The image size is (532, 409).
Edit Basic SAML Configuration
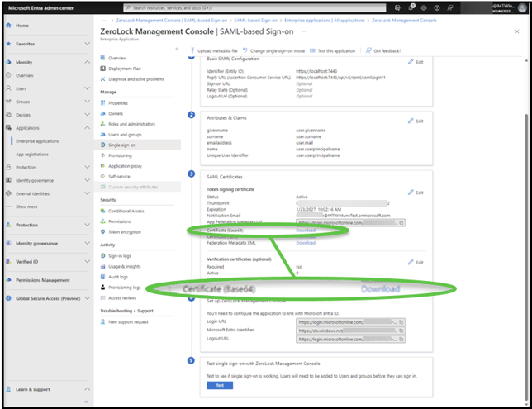pyautogui.click(x=416, y=62)
